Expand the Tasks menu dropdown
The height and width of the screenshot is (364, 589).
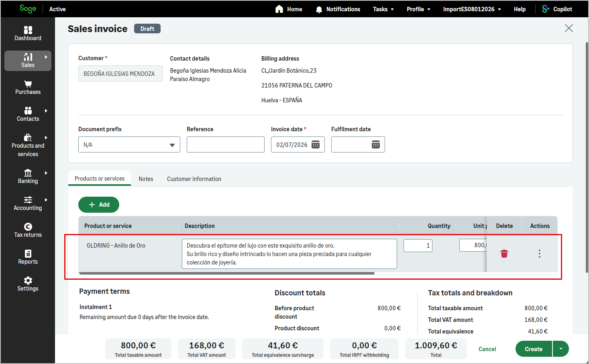(383, 9)
